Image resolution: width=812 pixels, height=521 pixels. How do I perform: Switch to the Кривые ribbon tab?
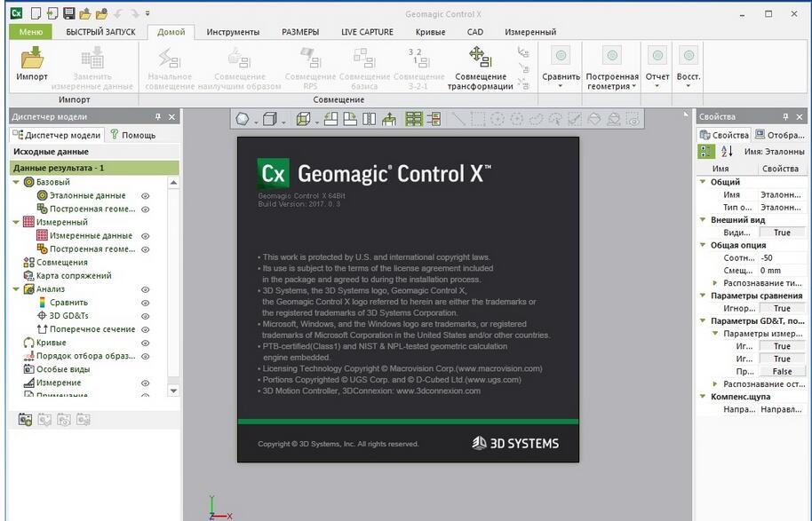click(430, 32)
